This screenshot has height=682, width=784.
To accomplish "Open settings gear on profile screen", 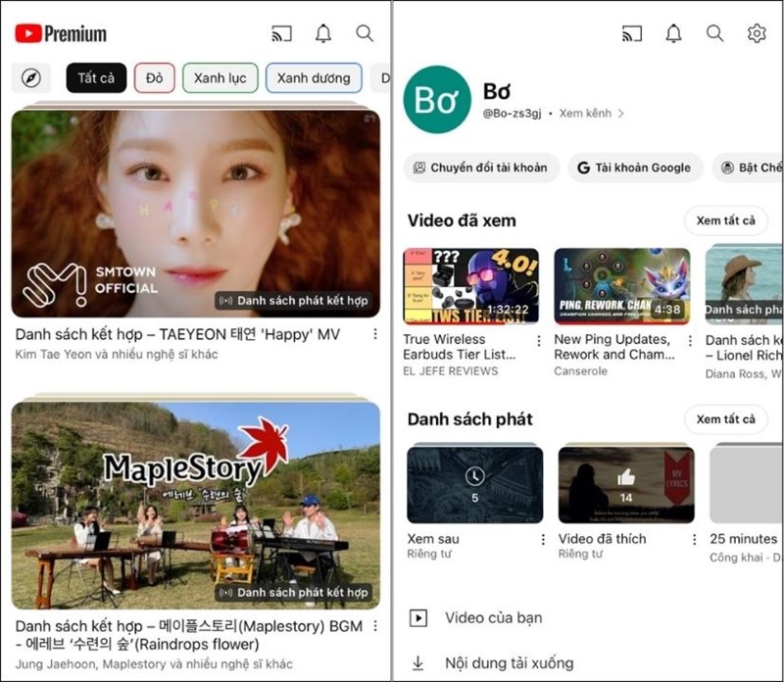I will coord(757,33).
